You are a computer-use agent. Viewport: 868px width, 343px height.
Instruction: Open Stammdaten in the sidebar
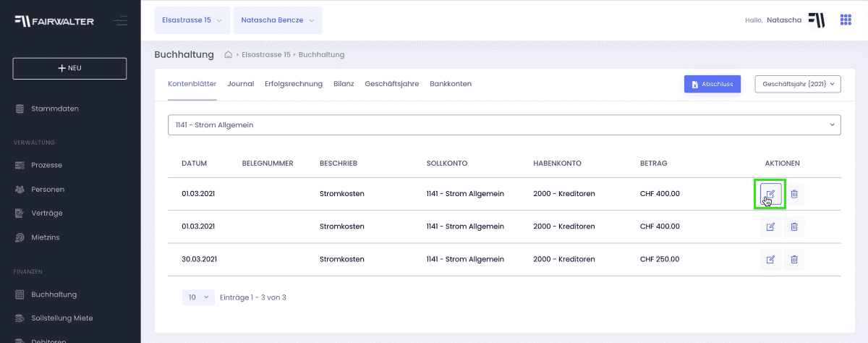55,109
